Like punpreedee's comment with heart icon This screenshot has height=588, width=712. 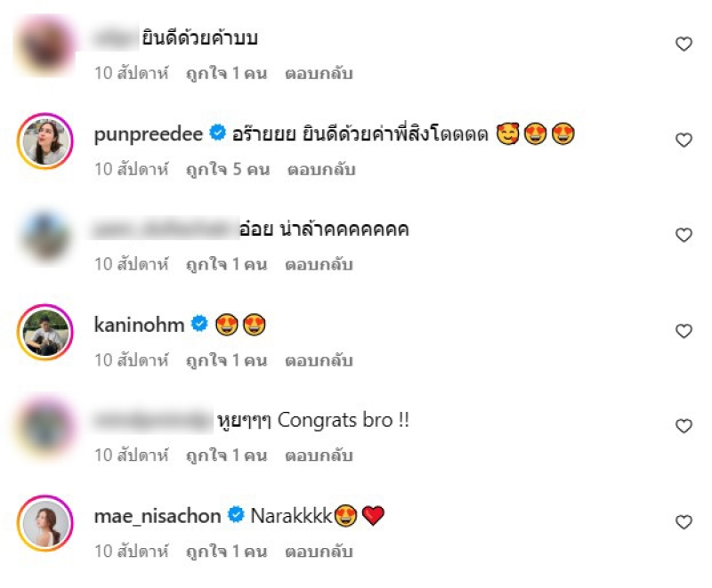[684, 141]
